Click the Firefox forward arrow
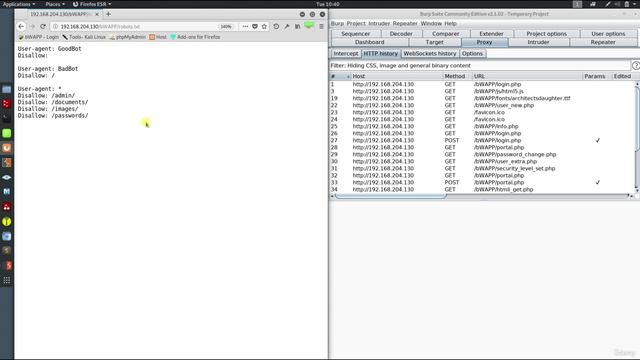 click(x=32, y=26)
